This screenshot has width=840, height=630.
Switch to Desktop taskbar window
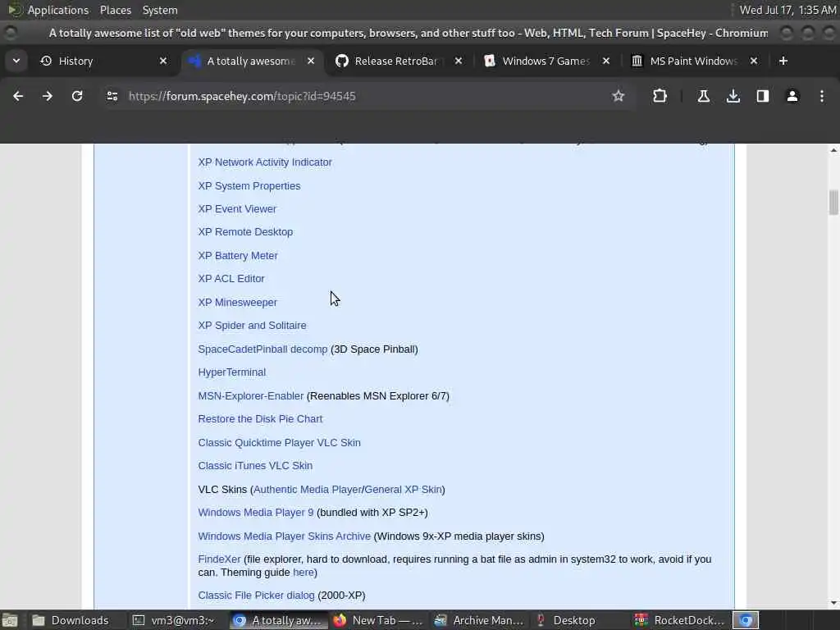click(580, 620)
